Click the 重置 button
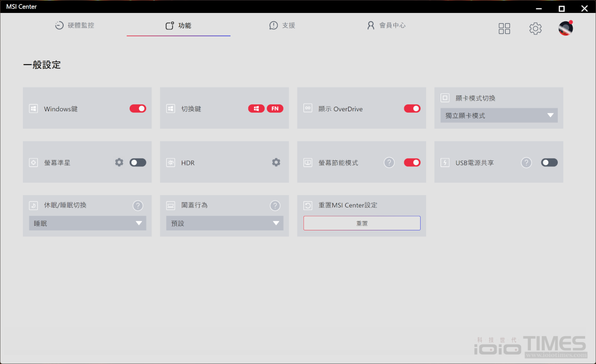This screenshot has width=596, height=364. coord(362,223)
